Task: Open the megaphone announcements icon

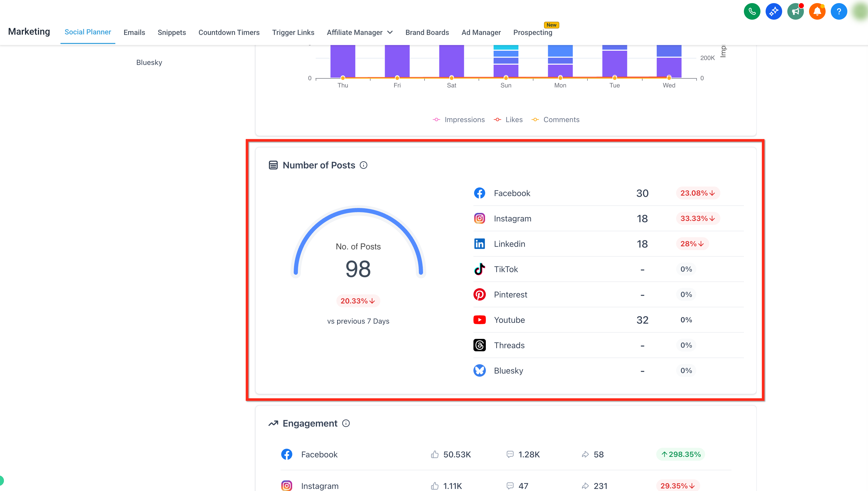Action: (x=796, y=12)
